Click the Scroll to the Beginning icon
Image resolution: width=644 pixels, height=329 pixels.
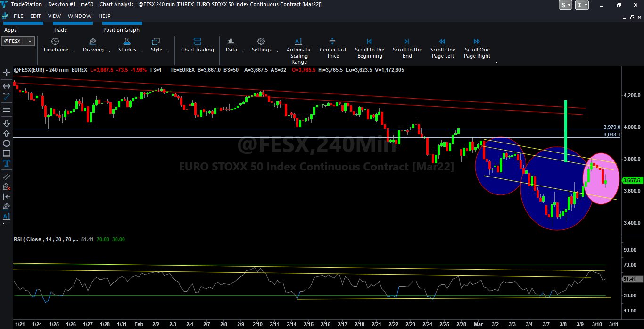pyautogui.click(x=369, y=42)
